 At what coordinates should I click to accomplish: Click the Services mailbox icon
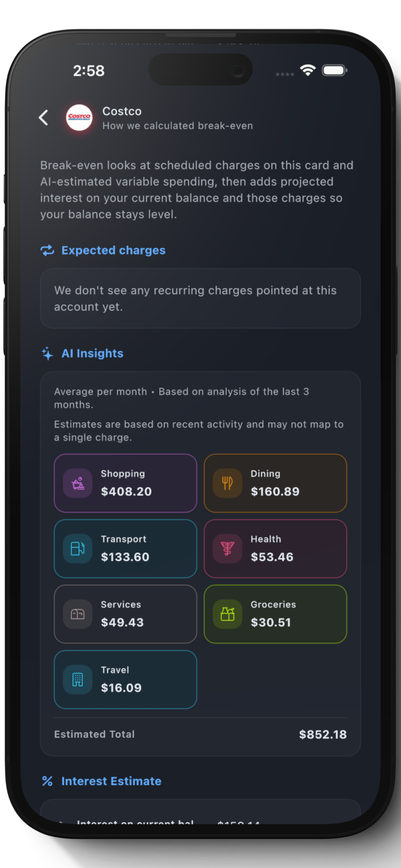78,614
